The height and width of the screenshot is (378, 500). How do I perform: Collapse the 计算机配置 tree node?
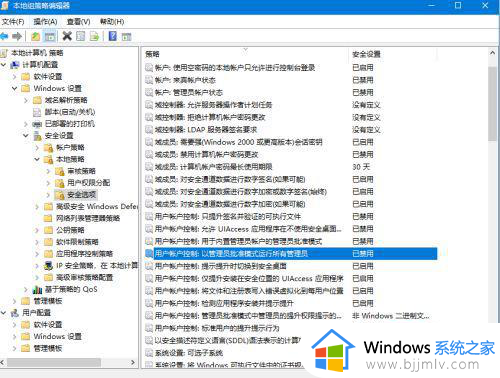[x=4, y=65]
